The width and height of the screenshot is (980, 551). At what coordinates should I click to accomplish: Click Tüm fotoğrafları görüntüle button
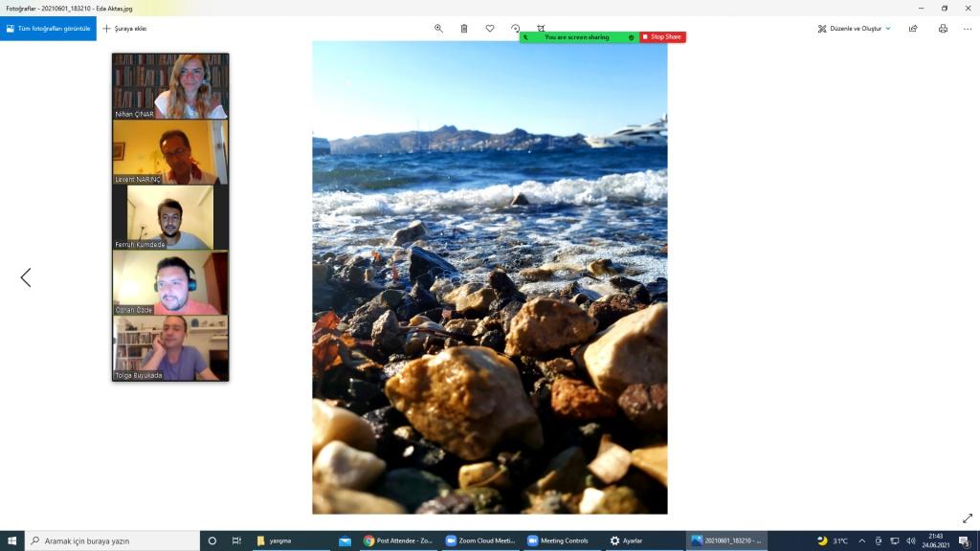click(x=48, y=29)
